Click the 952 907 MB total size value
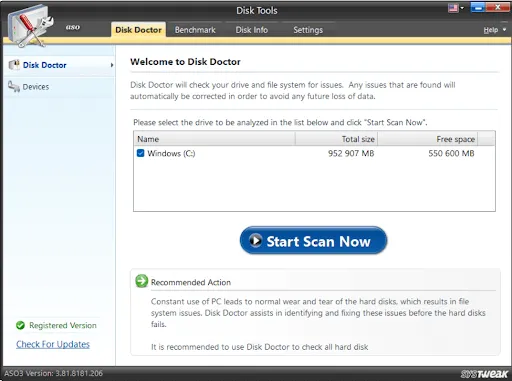Viewport: 512px width, 381px height. point(351,153)
